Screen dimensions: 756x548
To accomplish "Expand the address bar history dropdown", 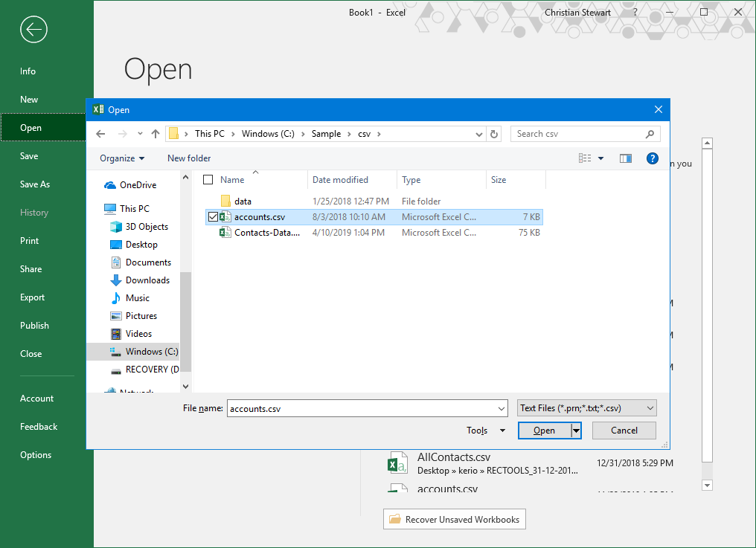I will click(478, 134).
